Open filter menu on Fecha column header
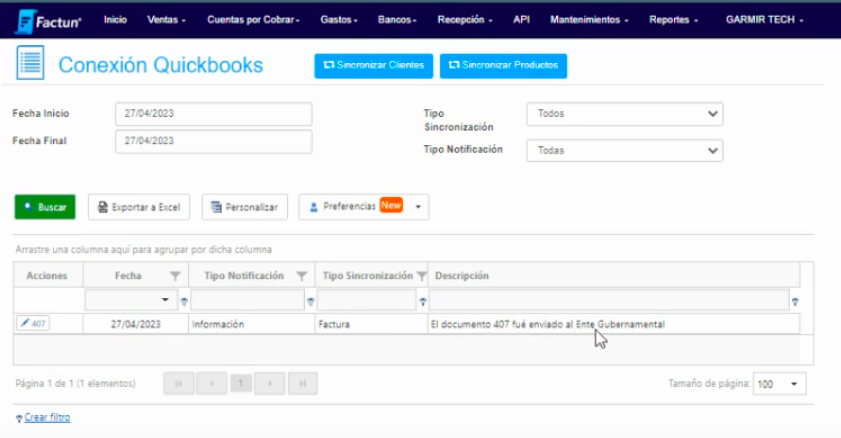Image resolution: width=841 pixels, height=438 pixels. (175, 276)
